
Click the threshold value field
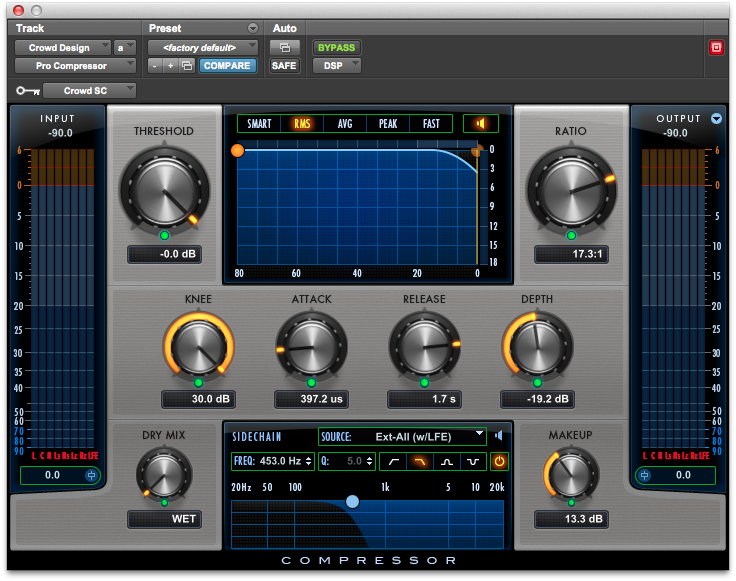click(164, 254)
